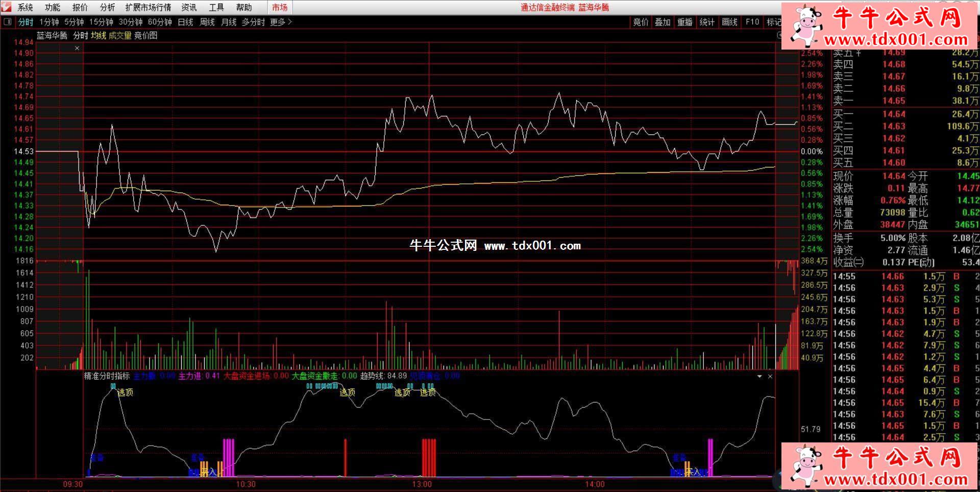Click the 叠加 overlay button

pos(663,22)
